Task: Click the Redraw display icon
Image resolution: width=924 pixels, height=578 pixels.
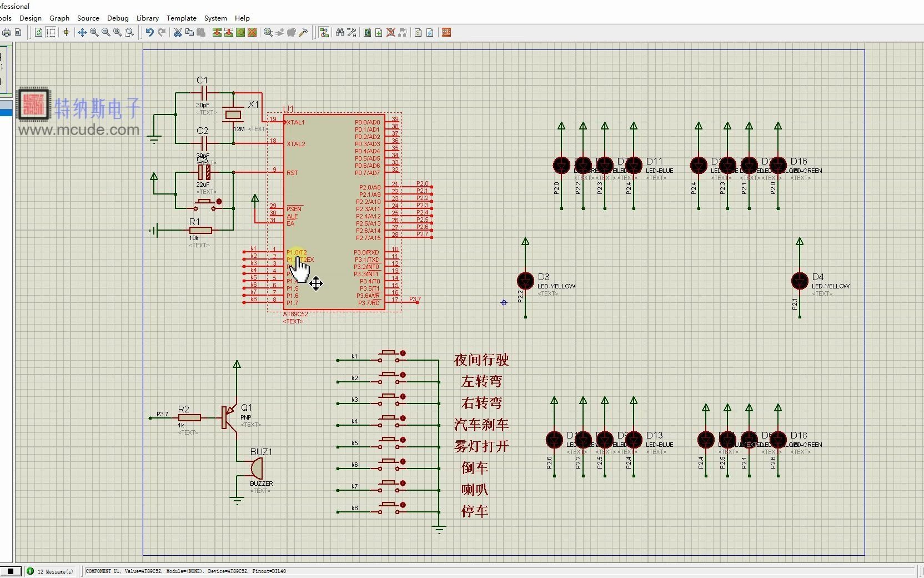Action: pyautogui.click(x=38, y=32)
